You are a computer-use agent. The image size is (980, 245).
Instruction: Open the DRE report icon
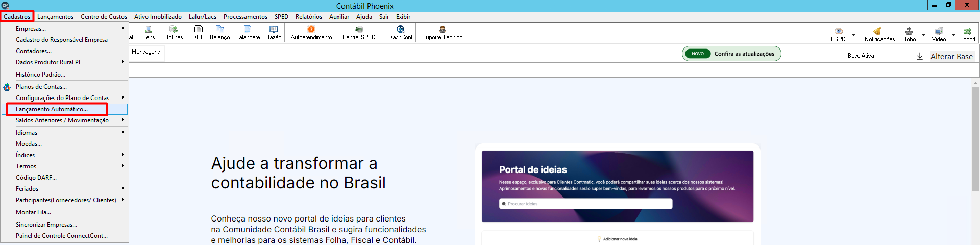(x=198, y=33)
